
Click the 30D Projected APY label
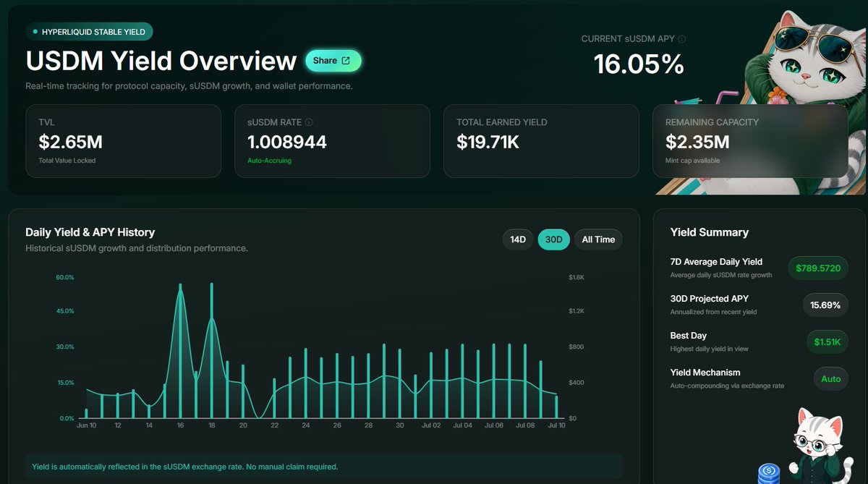pyautogui.click(x=710, y=299)
